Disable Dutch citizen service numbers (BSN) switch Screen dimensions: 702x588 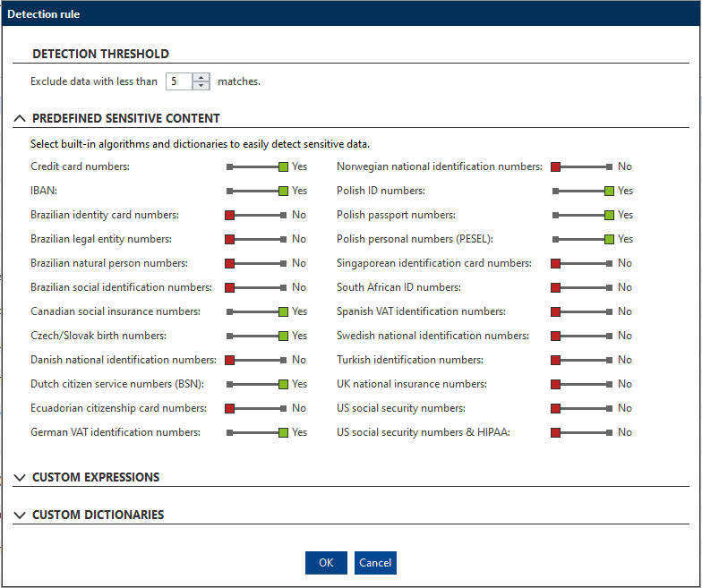[x=257, y=385]
